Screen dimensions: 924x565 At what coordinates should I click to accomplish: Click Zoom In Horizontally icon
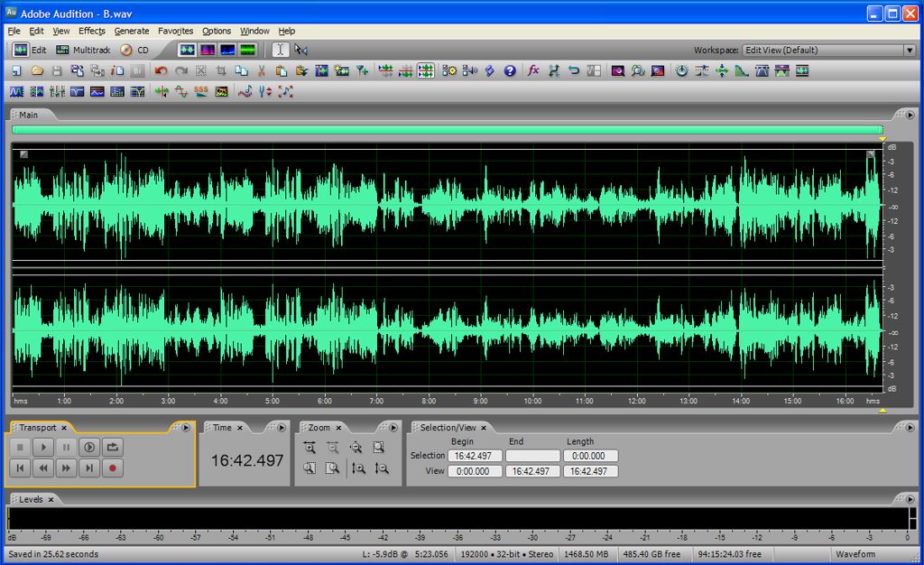tap(310, 447)
